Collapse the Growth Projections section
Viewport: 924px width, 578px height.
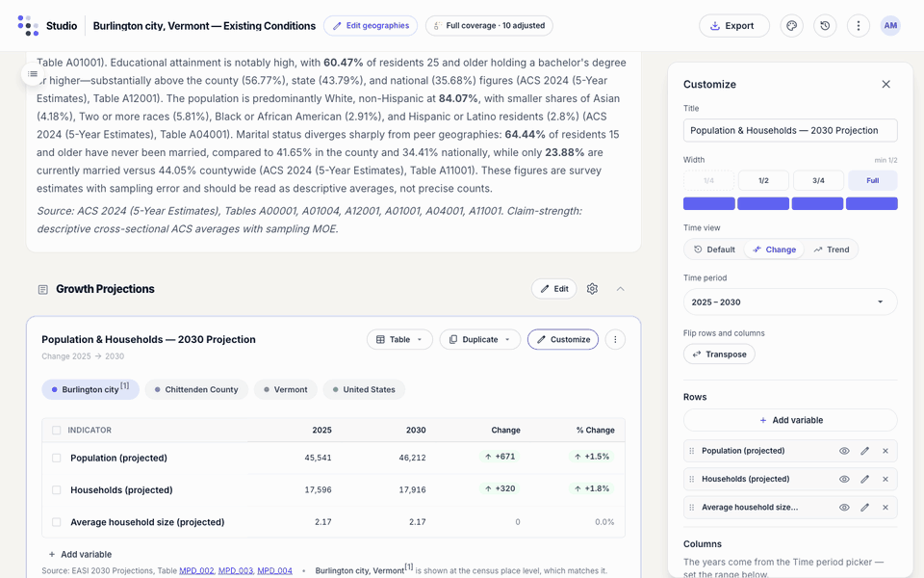click(x=620, y=289)
